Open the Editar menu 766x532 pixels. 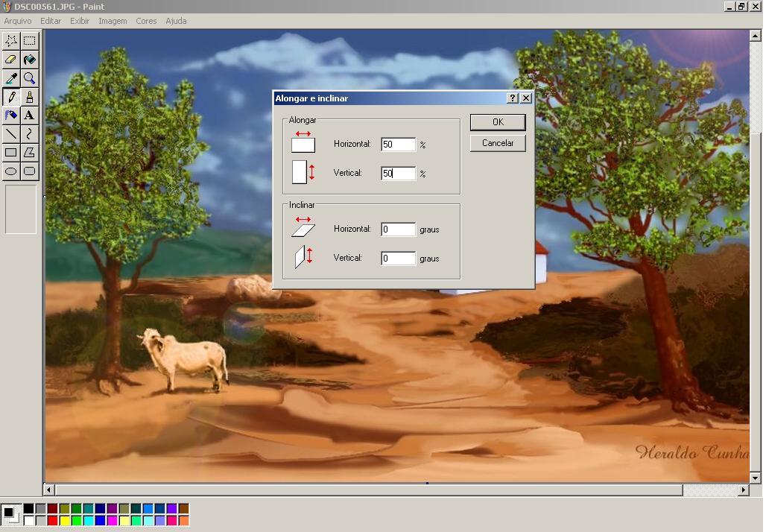tap(51, 21)
